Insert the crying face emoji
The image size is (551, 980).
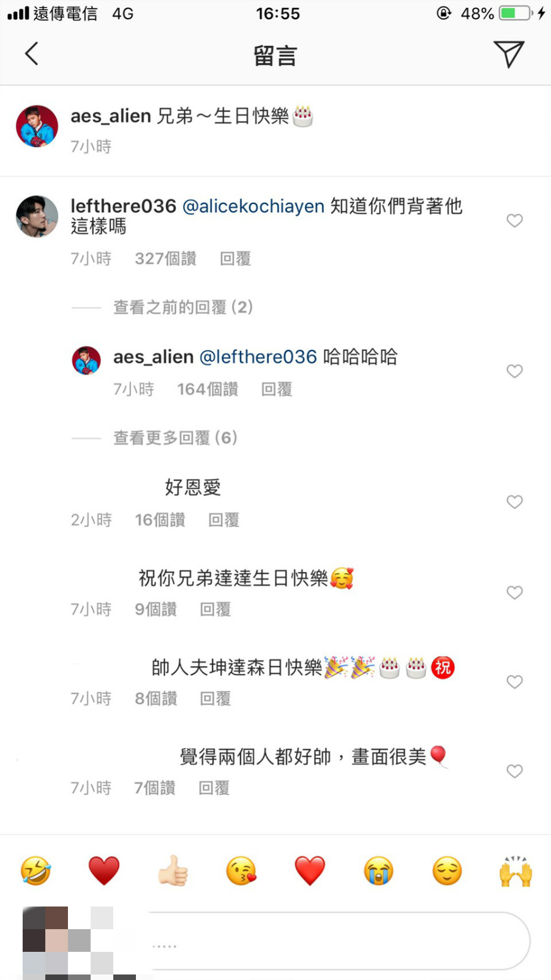tap(378, 870)
